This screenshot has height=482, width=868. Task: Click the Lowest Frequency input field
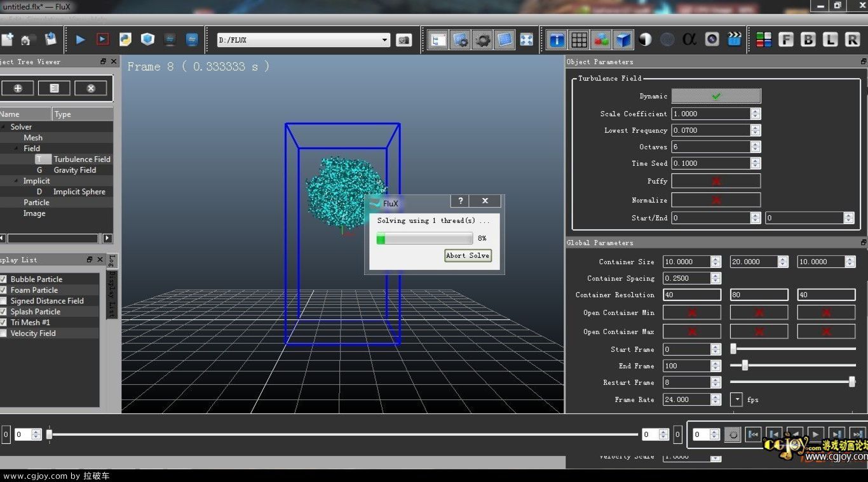711,130
